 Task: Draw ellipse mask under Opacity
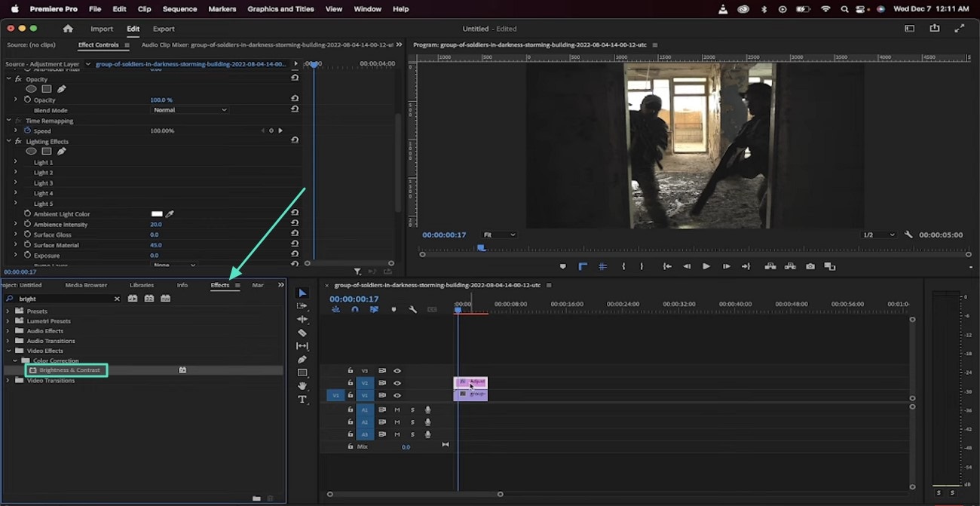pyautogui.click(x=31, y=89)
